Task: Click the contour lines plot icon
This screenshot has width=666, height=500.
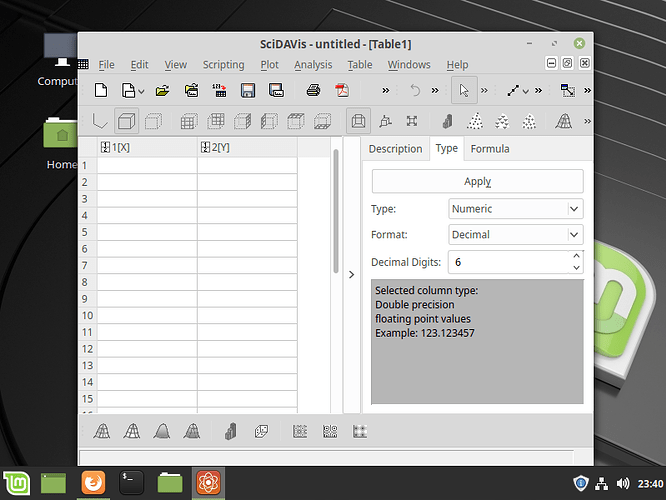Action: click(x=330, y=432)
